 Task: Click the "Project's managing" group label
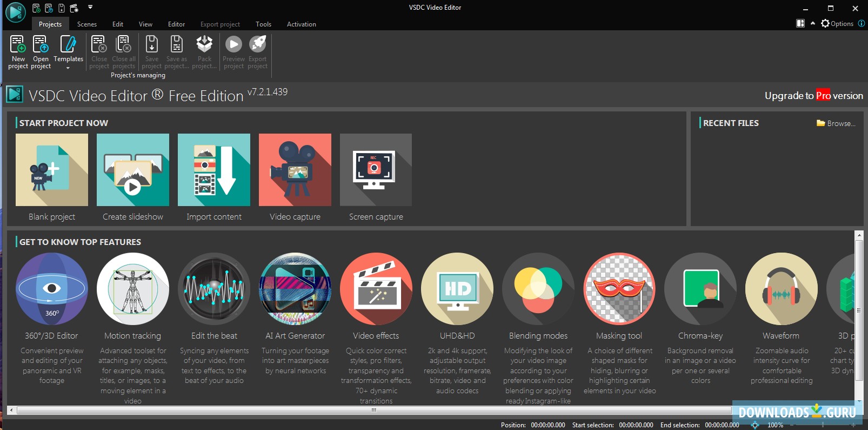coord(138,75)
